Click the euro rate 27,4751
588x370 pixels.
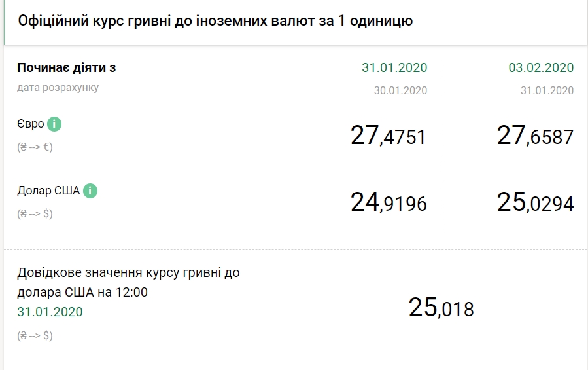[389, 136]
